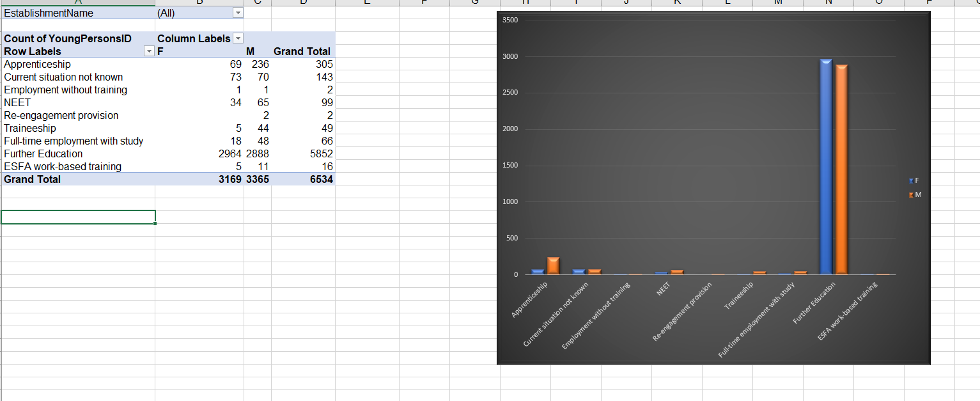Click the Apprenticeship male count 236
This screenshot has height=401, width=980.
[x=260, y=64]
